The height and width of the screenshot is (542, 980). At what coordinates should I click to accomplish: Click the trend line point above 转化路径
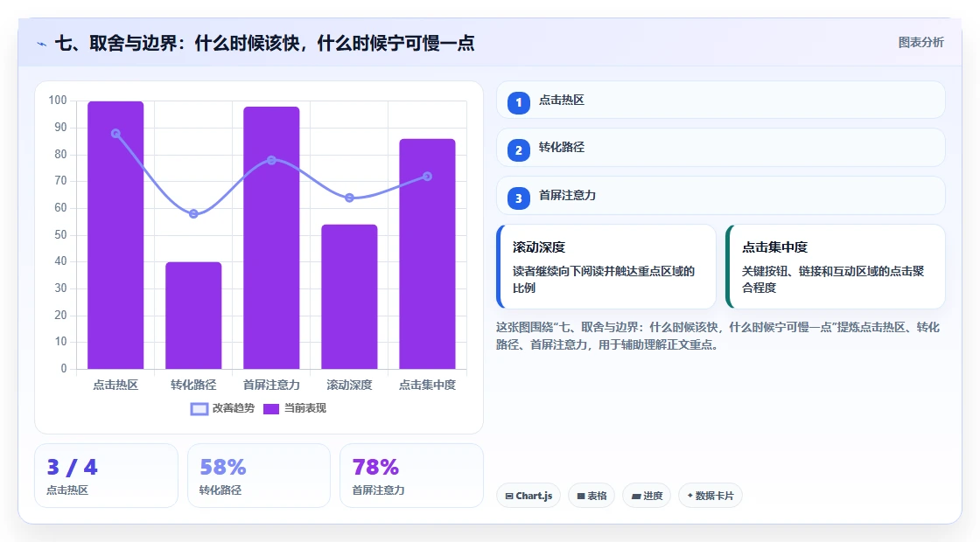(193, 213)
